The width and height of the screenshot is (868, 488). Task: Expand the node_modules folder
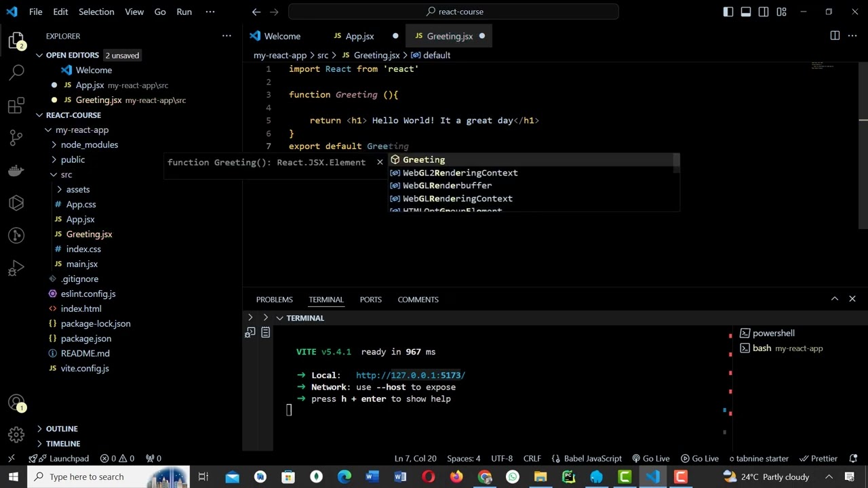(x=54, y=144)
